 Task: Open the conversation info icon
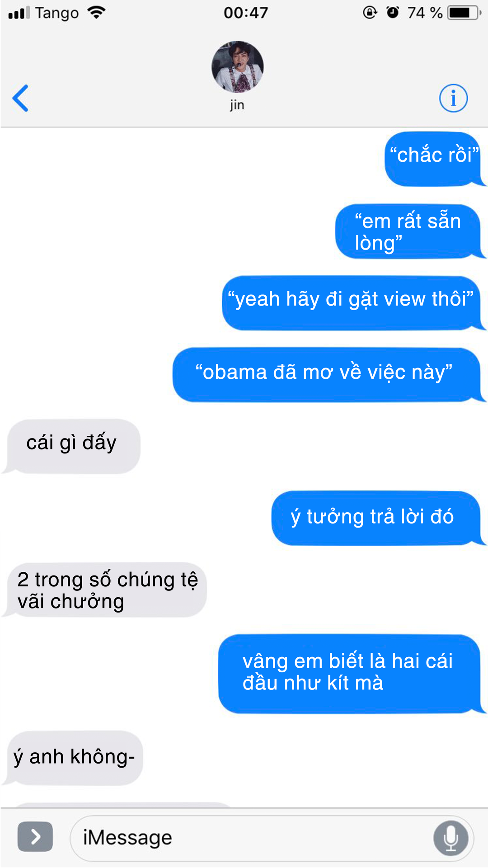click(x=453, y=98)
